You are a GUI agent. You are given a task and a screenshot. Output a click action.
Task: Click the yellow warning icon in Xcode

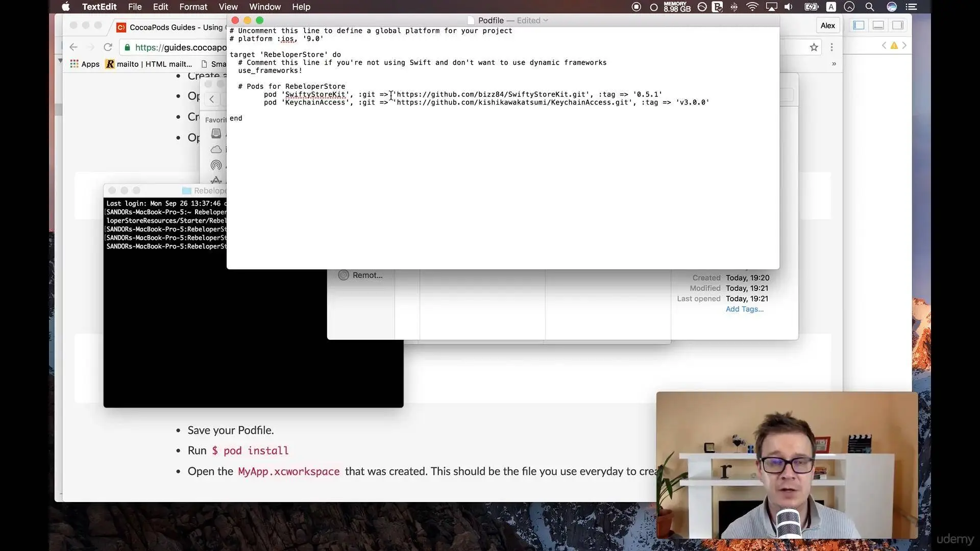894,45
